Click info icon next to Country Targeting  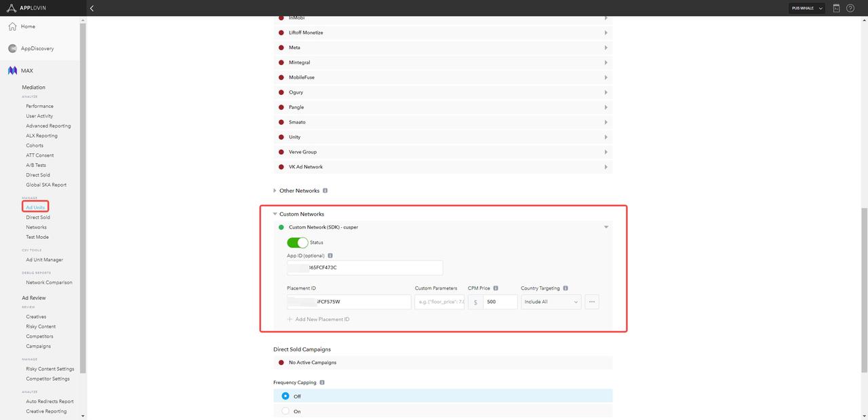pyautogui.click(x=566, y=288)
